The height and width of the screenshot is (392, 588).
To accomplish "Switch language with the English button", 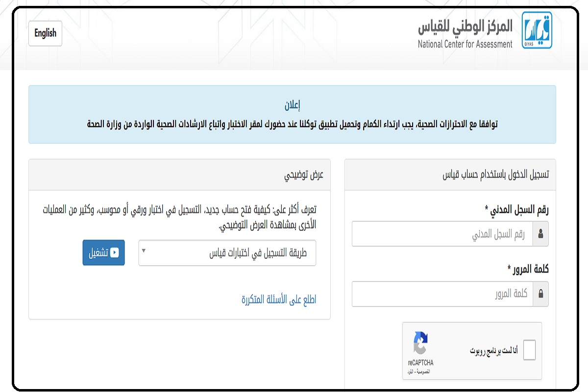I will click(45, 33).
